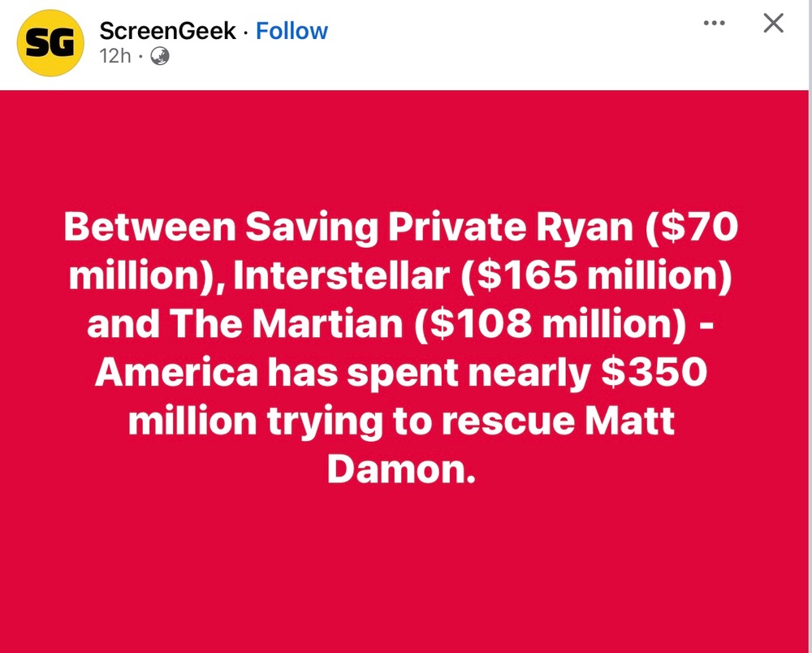Screen dimensions: 812x653
Task: Close the post with the X
Action: 774,24
